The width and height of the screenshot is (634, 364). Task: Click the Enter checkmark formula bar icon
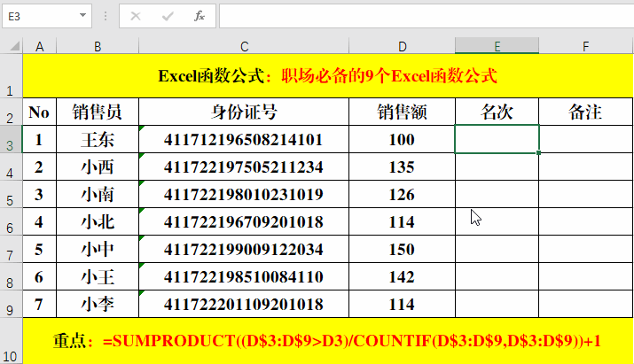click(168, 16)
